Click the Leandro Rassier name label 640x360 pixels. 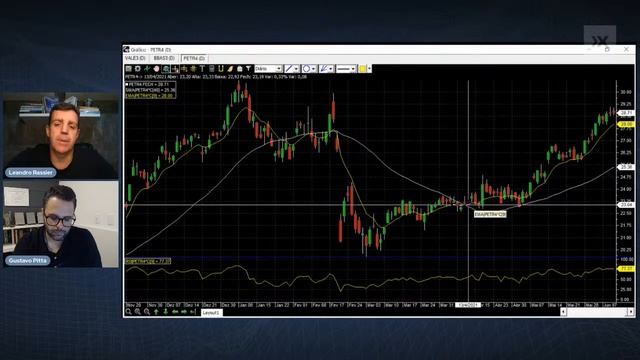coord(31,172)
